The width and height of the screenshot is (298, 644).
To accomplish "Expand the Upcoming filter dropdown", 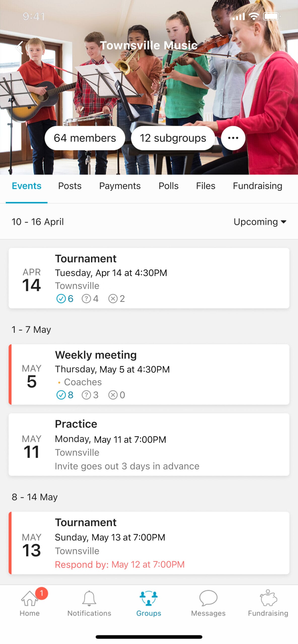I will pyautogui.click(x=260, y=222).
